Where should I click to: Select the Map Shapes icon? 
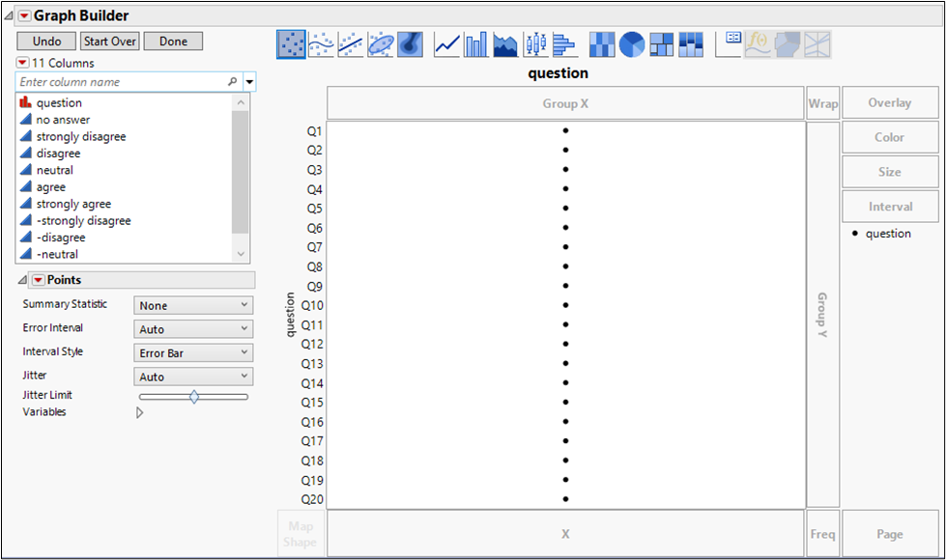[x=788, y=44]
